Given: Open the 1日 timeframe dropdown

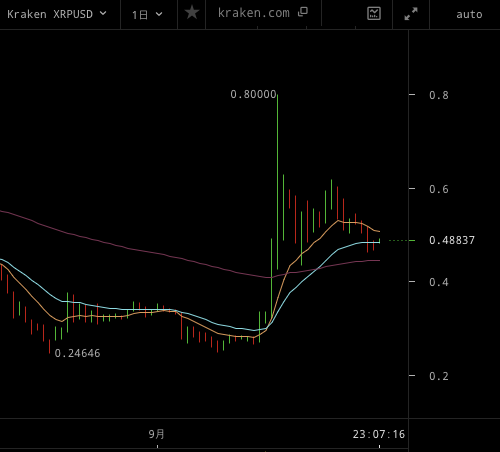Looking at the screenshot, I should (x=147, y=15).
